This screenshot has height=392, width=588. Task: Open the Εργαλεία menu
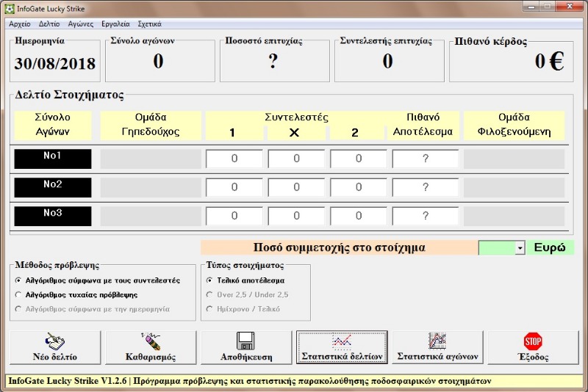coord(114,23)
